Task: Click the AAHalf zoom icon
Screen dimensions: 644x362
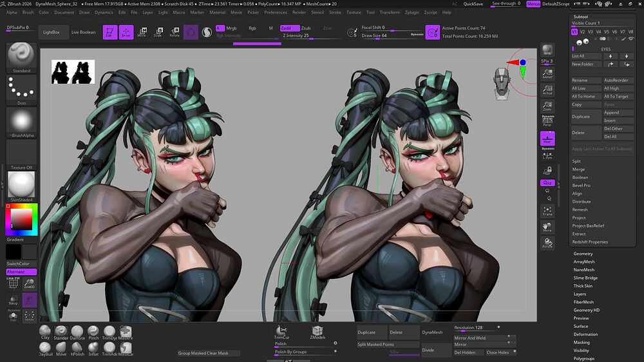Action: (x=547, y=74)
